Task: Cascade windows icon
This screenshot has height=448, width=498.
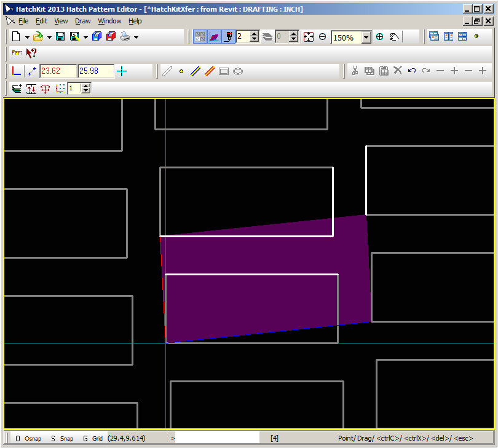Action: click(x=434, y=36)
